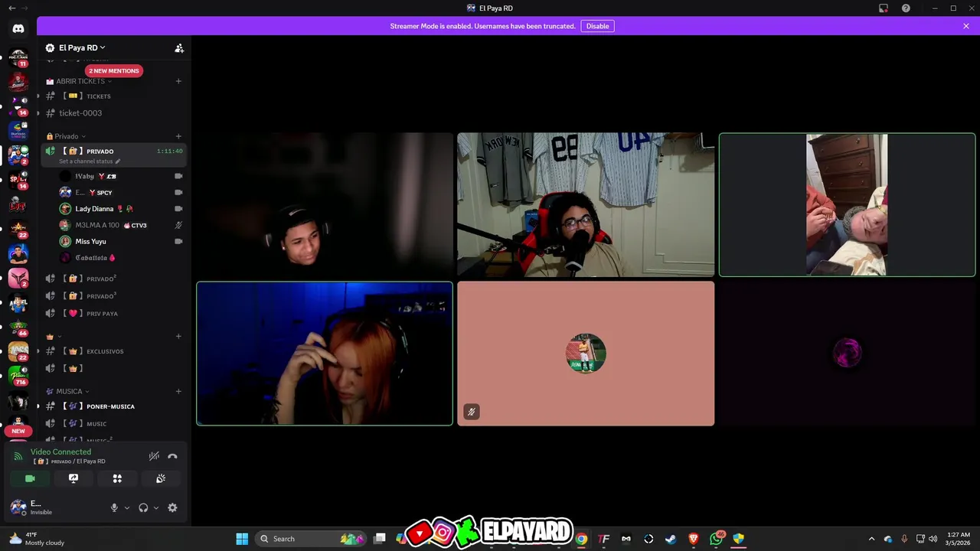Click Set a channel status
The width and height of the screenshot is (980, 551).
(89, 161)
